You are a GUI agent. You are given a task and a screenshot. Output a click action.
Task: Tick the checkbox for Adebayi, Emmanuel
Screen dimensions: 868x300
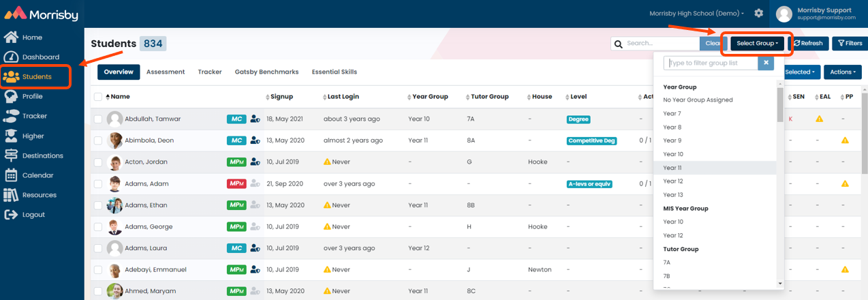[x=98, y=270]
